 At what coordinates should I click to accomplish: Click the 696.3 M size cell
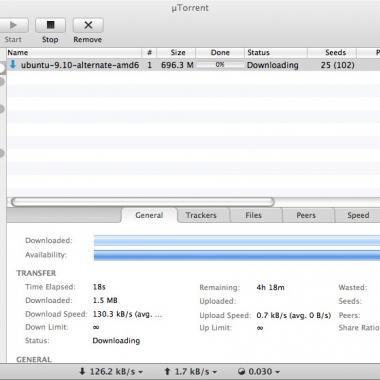(177, 65)
